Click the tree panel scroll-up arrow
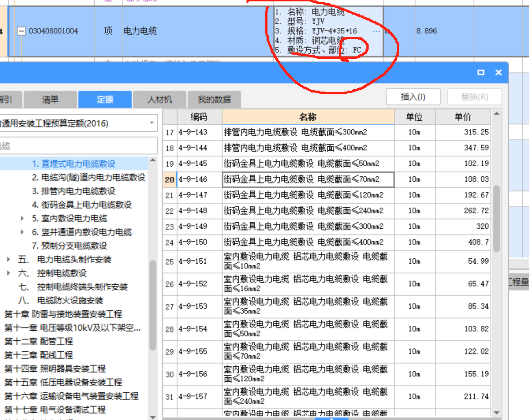Image resolution: width=529 pixels, height=420 pixels. (153, 160)
